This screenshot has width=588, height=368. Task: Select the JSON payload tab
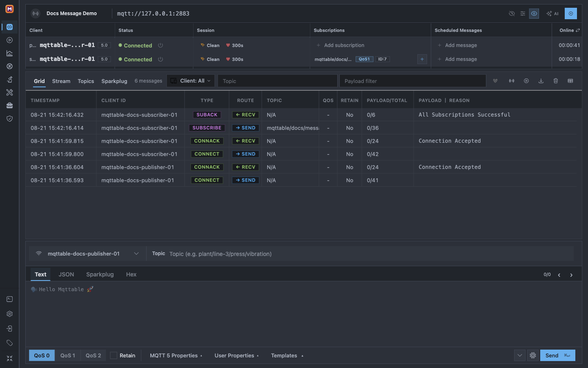(x=66, y=274)
